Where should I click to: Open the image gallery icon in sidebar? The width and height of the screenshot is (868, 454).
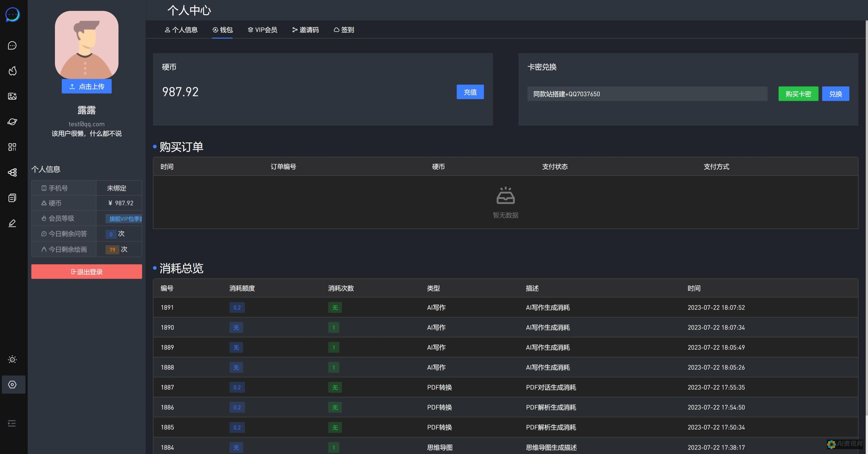12,96
